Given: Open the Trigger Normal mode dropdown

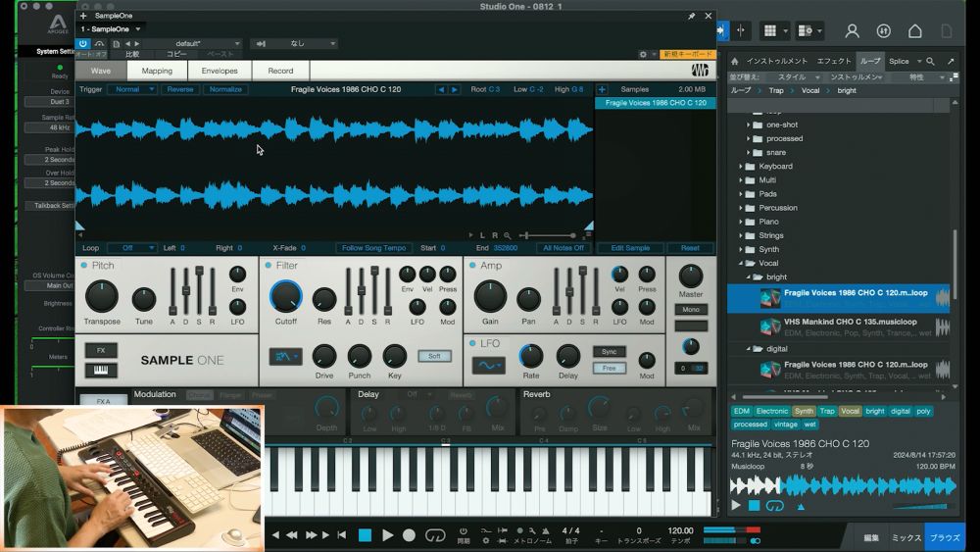Looking at the screenshot, I should tap(132, 89).
